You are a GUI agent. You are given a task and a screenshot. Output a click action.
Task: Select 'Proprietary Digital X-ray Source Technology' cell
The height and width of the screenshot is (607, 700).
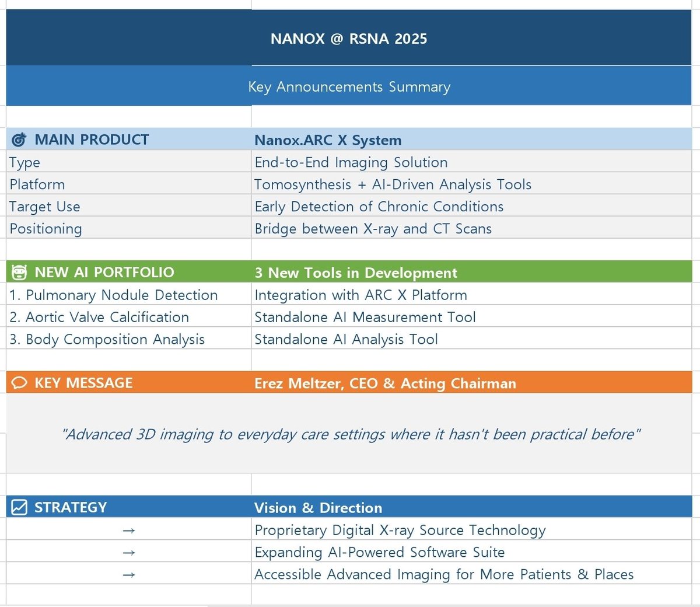(x=471, y=529)
